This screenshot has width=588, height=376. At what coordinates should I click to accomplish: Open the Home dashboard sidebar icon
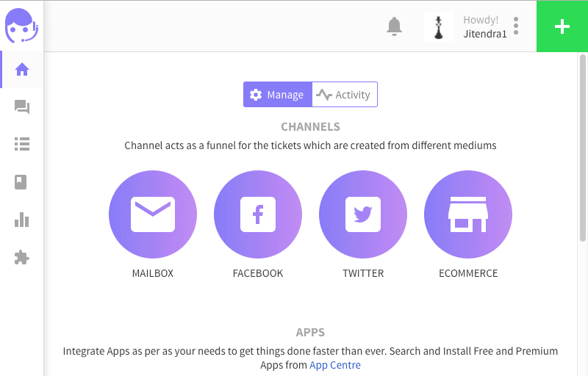22,69
